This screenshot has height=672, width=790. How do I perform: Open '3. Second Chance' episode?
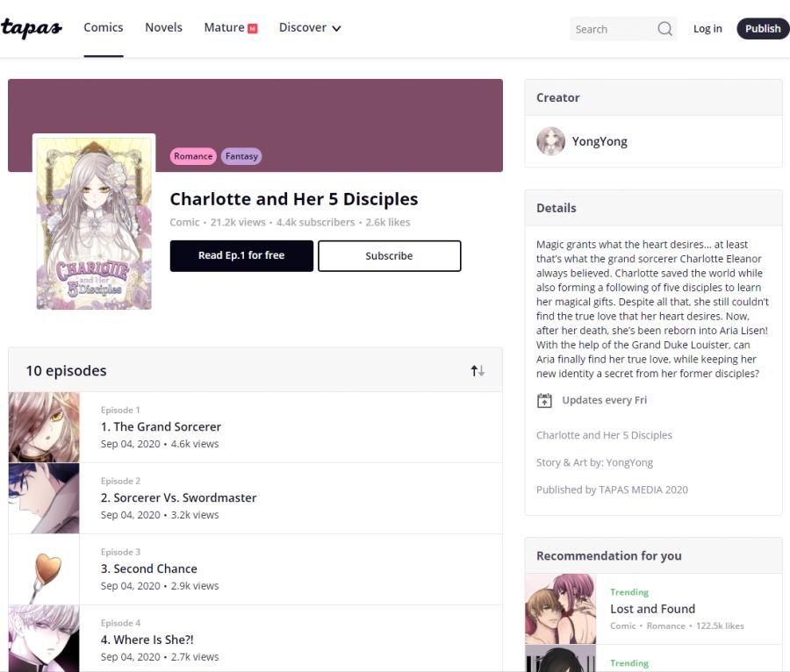(148, 568)
